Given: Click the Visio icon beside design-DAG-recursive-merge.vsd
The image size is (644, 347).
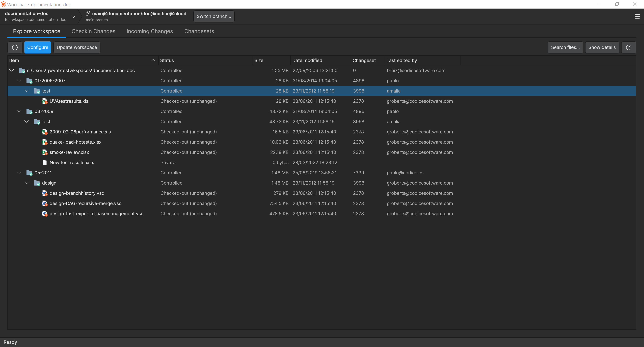Looking at the screenshot, I should click(x=44, y=203).
